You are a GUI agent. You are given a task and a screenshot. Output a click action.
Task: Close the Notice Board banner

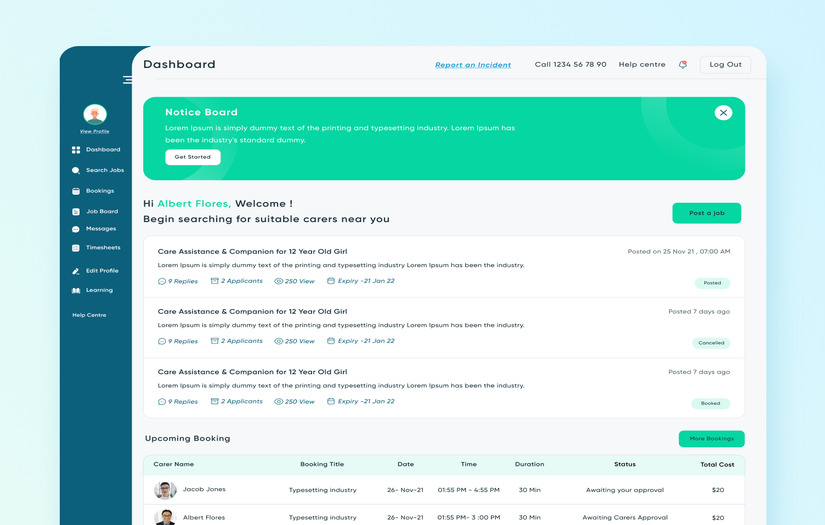723,113
